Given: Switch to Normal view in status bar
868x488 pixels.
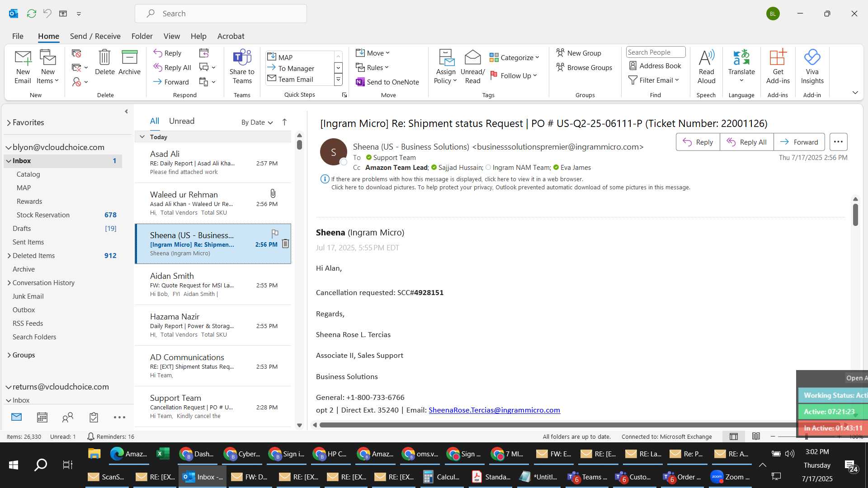Looking at the screenshot, I should point(734,436).
